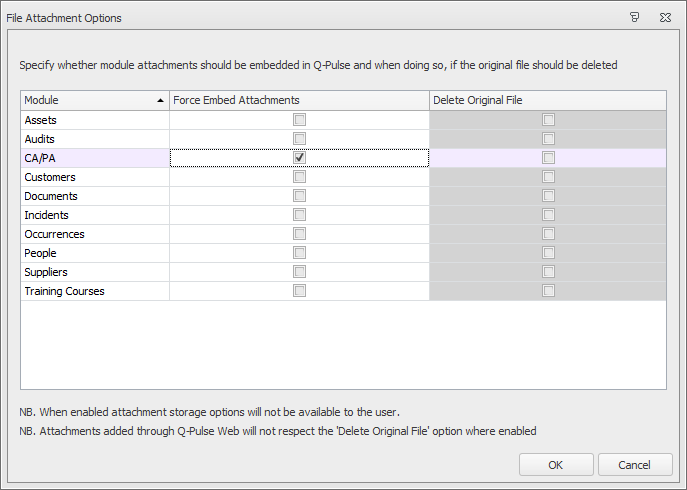
Task: Click Delete Original File checkbox for Incidents
Action: (548, 215)
